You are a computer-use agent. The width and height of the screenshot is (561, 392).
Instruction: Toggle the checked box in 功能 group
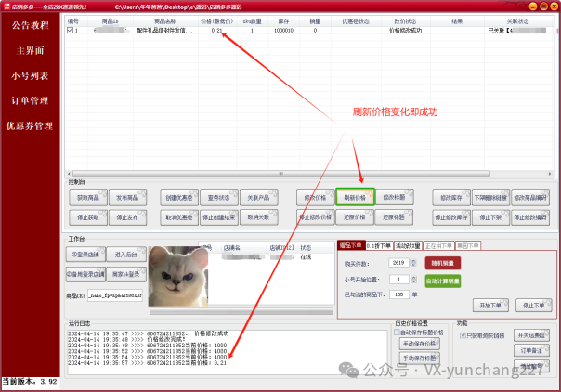[463, 335]
